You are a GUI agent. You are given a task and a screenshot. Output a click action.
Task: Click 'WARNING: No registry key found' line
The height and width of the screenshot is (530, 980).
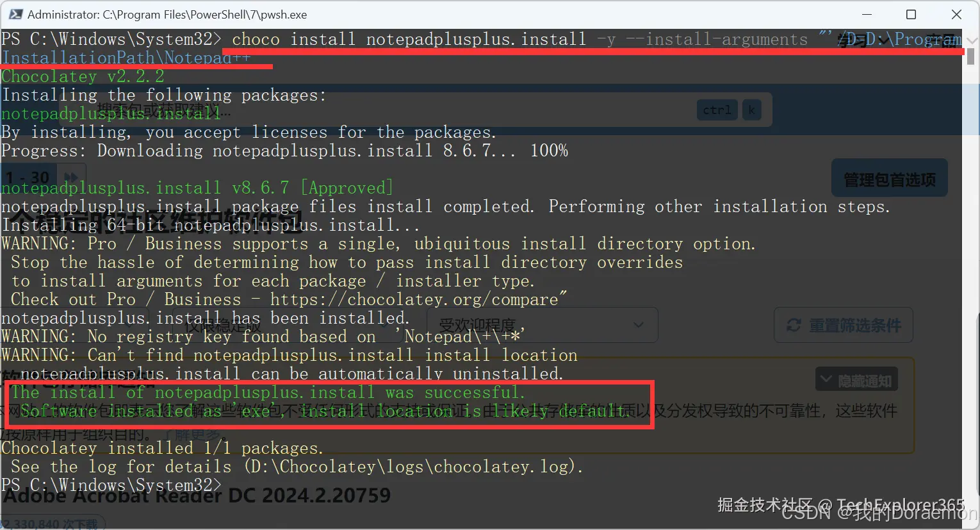click(263, 336)
